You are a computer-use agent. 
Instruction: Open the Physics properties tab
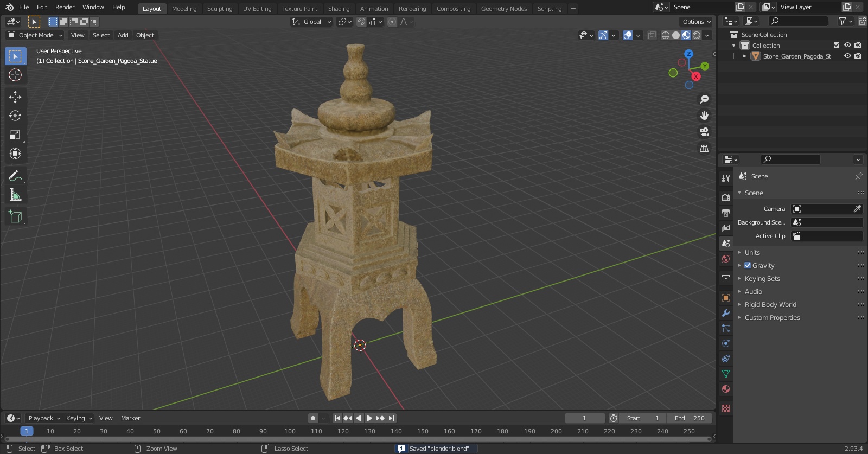click(725, 343)
